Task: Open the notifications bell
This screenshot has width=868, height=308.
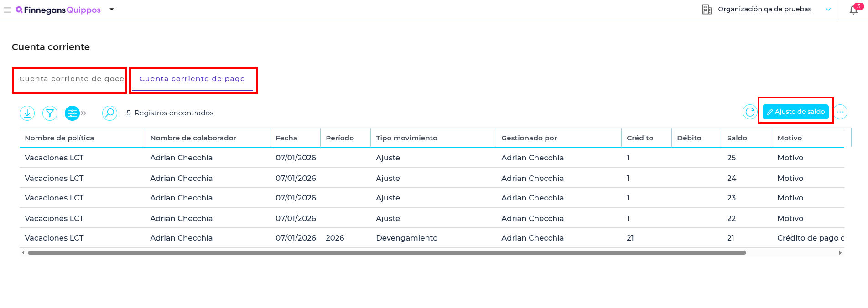Action: click(853, 10)
